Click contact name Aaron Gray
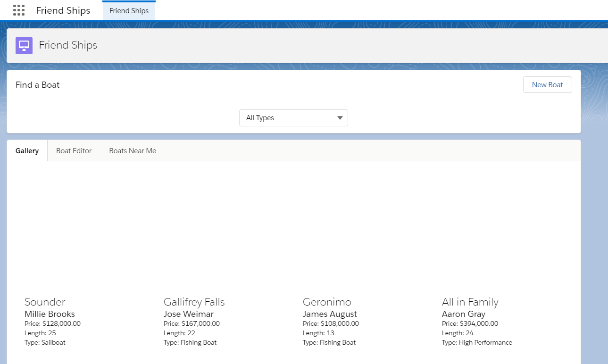 (x=464, y=314)
